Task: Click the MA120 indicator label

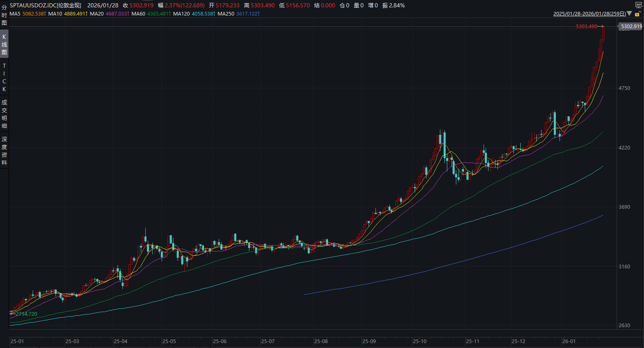Action: [x=181, y=14]
